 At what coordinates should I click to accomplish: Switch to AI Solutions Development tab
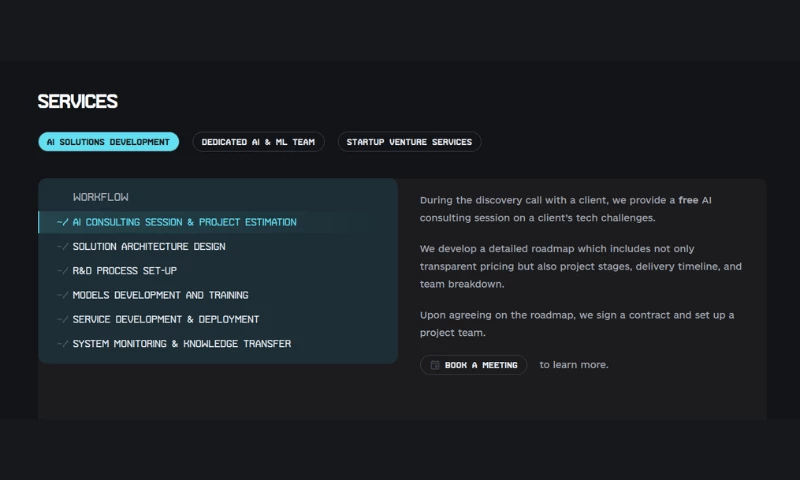(x=108, y=142)
